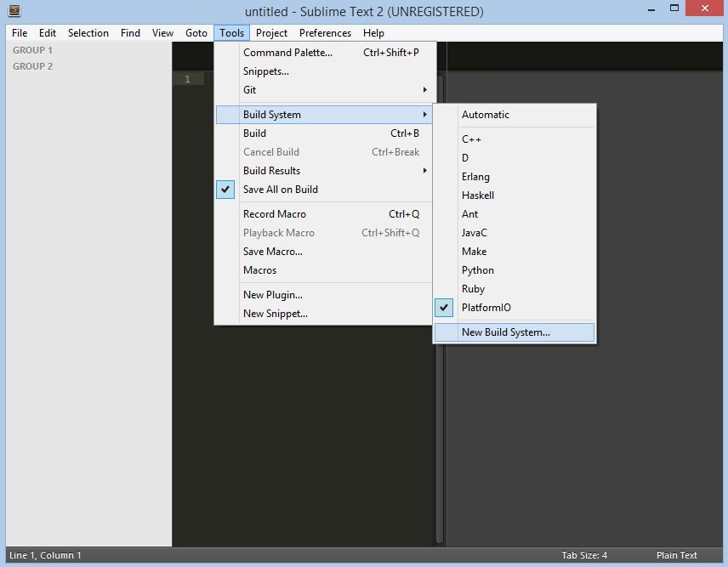
Task: Open the Edit menu
Action: [48, 33]
